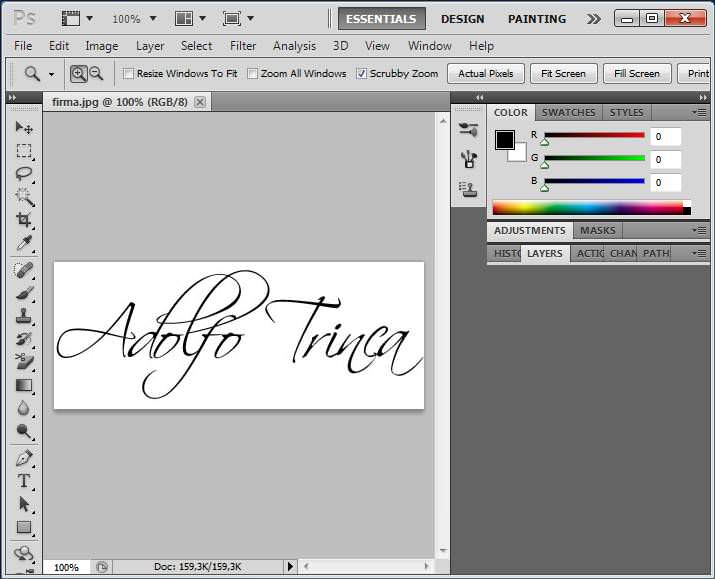Switch to the Design workspace
Viewport: 715px width, 579px height.
click(x=462, y=19)
